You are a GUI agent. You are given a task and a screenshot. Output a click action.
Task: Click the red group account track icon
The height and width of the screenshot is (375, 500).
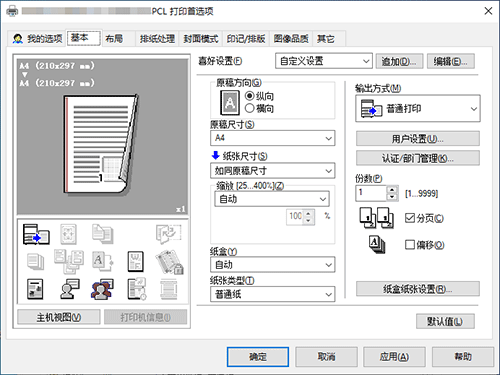pos(102,289)
